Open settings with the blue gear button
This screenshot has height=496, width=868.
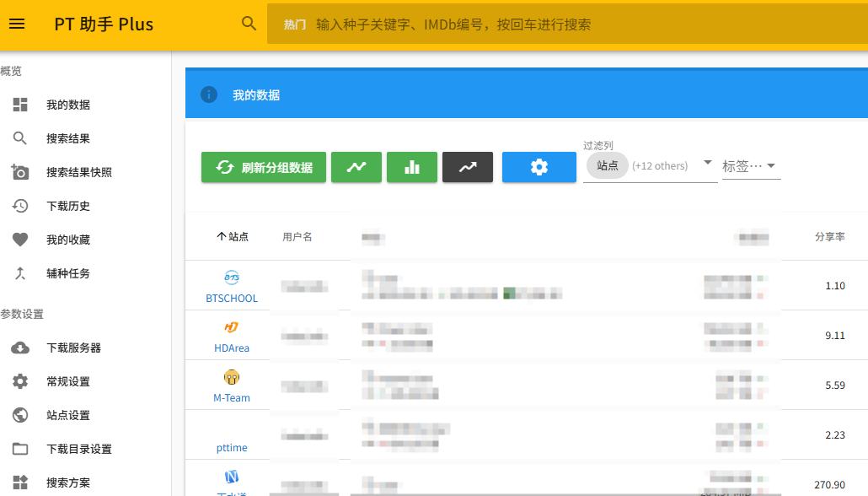tap(539, 167)
